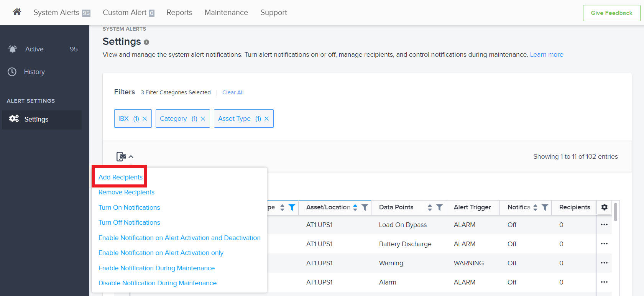The width and height of the screenshot is (644, 296).
Task: Open History in the sidebar
Action: [x=42, y=72]
